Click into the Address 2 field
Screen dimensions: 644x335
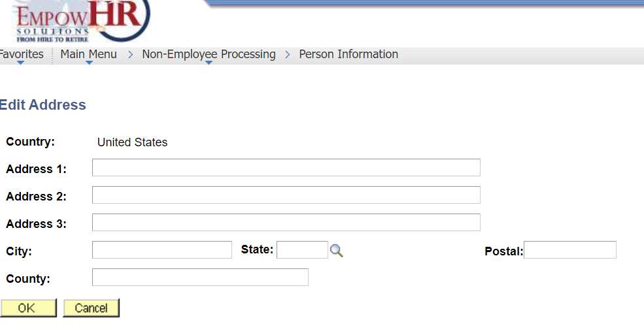pos(286,195)
